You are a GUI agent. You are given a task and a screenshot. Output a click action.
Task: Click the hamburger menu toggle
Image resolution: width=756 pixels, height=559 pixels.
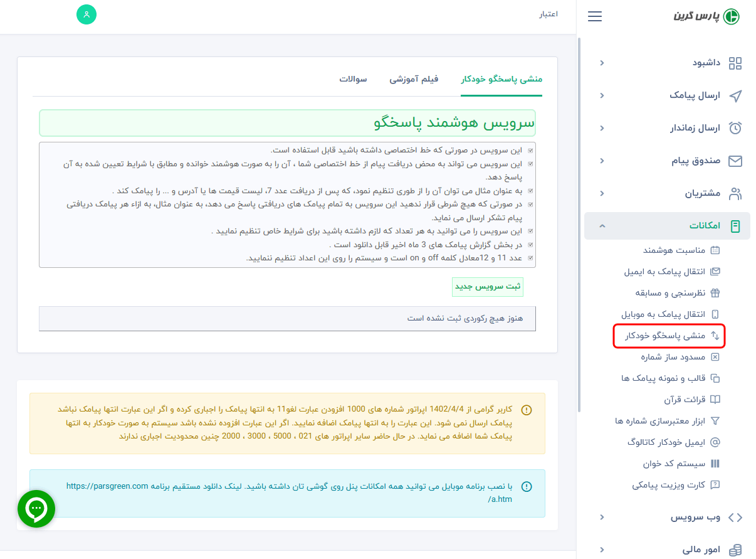[x=594, y=16]
